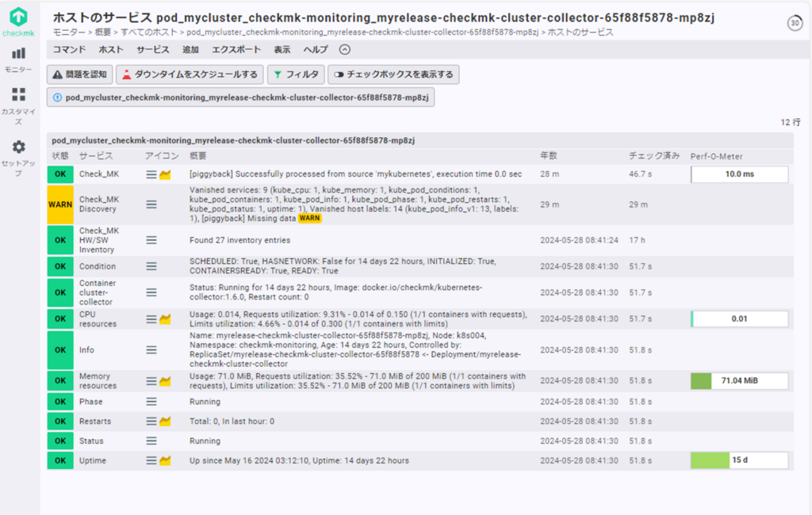The width and height of the screenshot is (812, 515).
Task: Open the コマンド menu
Action: coord(70,50)
